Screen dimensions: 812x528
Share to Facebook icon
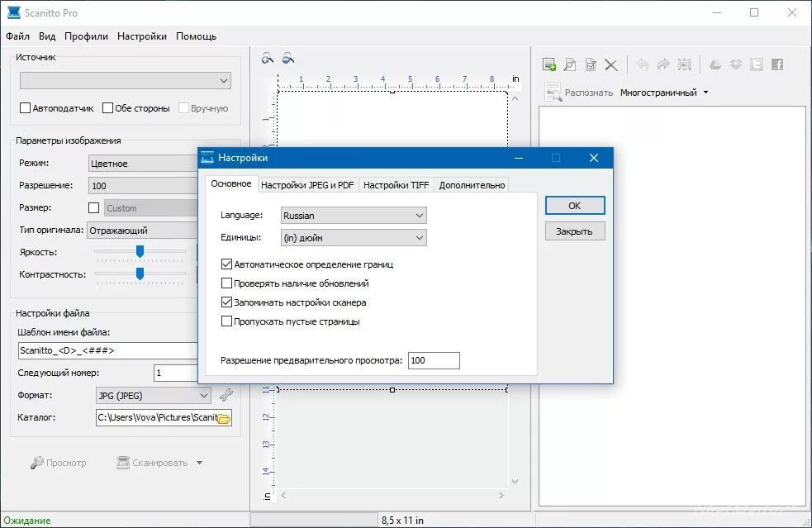click(x=777, y=64)
